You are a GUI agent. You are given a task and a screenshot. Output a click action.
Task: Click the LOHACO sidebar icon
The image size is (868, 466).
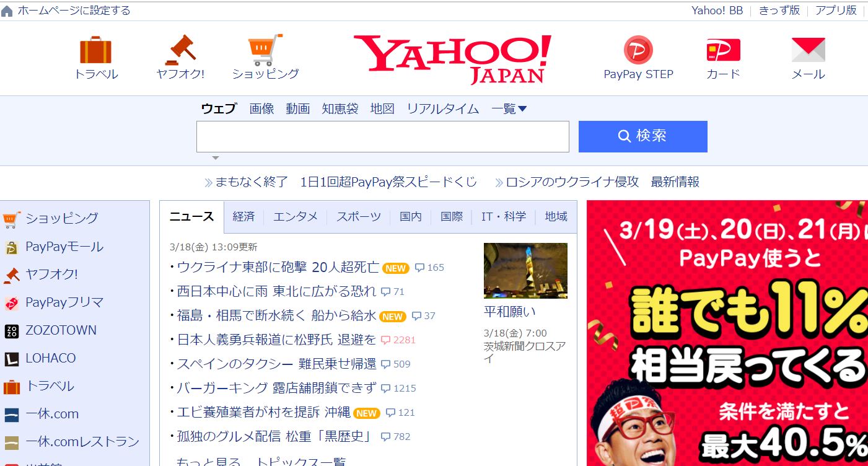click(12, 359)
